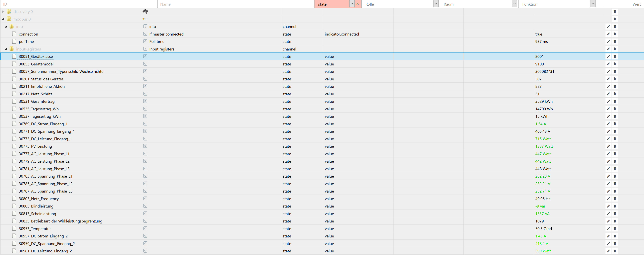Click the value -9 var
The image size is (644, 255).
[x=540, y=206]
